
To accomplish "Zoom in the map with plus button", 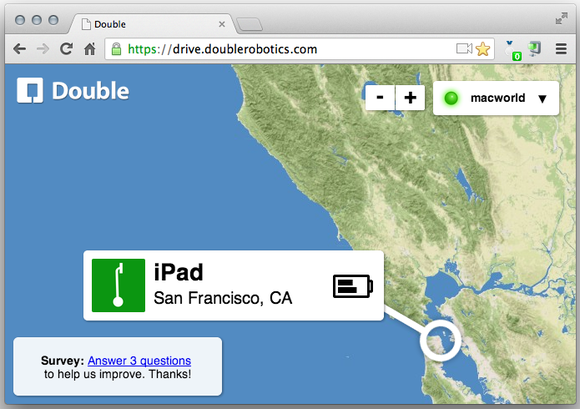I will (x=410, y=98).
